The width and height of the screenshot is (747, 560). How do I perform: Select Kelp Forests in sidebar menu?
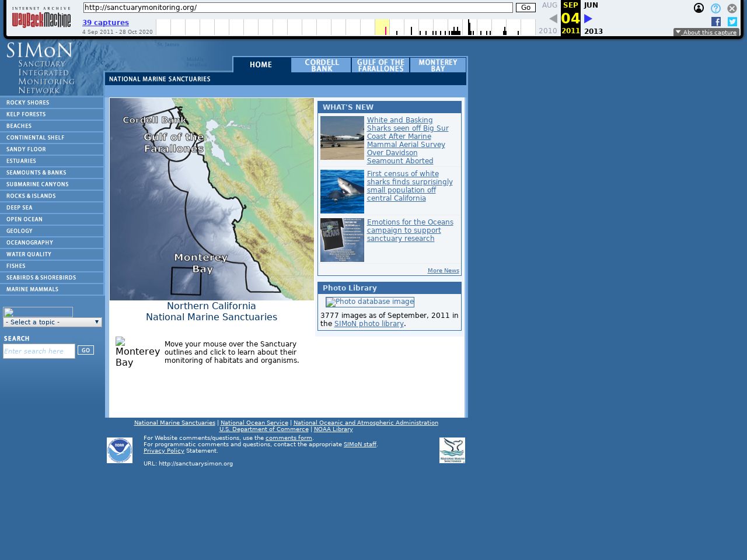point(26,114)
